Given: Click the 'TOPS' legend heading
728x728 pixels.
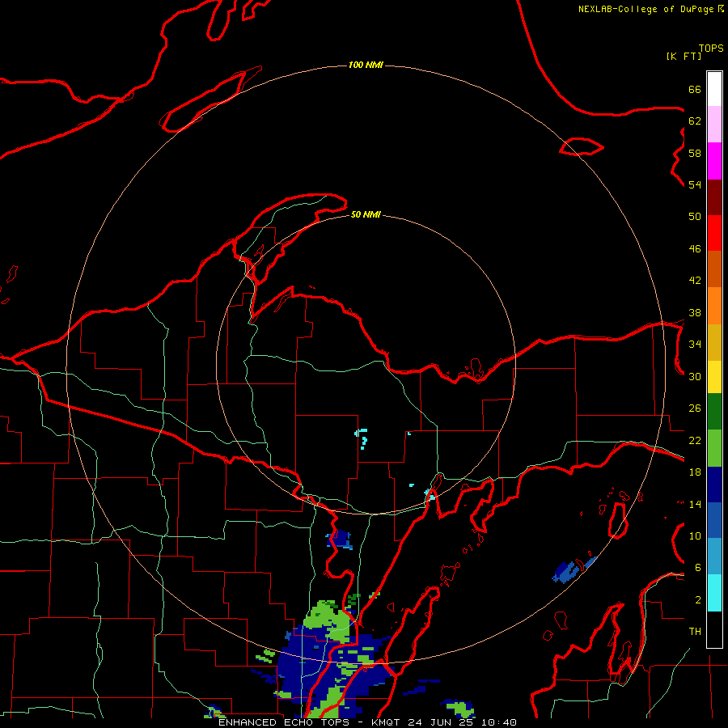Looking at the screenshot, I should [x=711, y=49].
